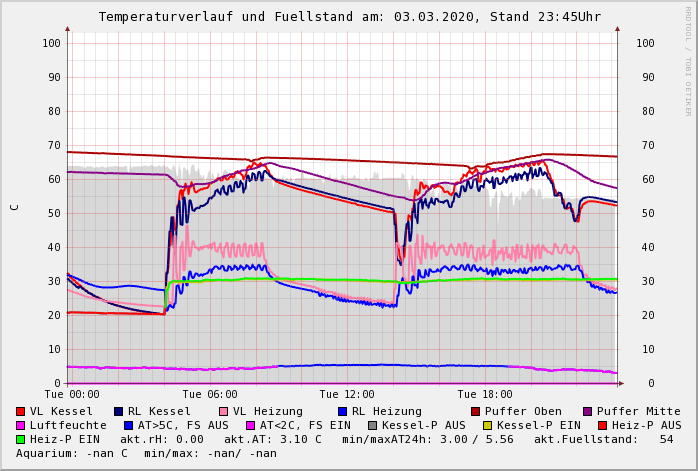Click the green Heiz-P EIN legend swatch
This screenshot has width=698, height=471.
click(21, 439)
